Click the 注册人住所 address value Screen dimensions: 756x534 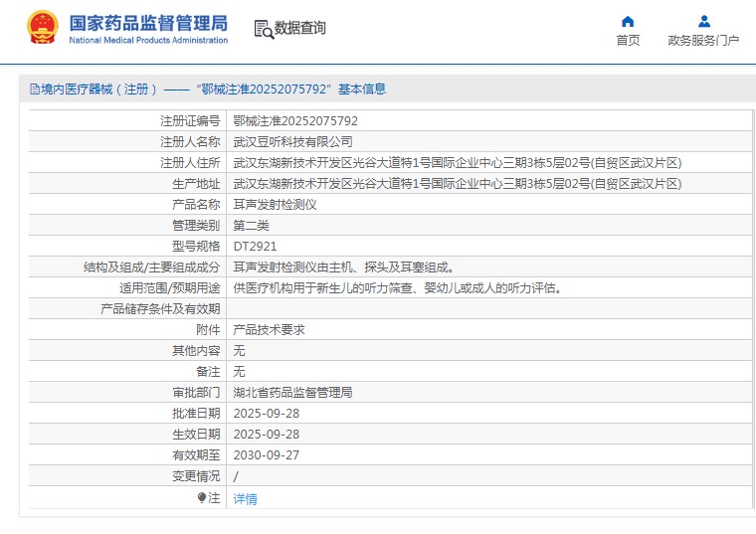tap(457, 163)
